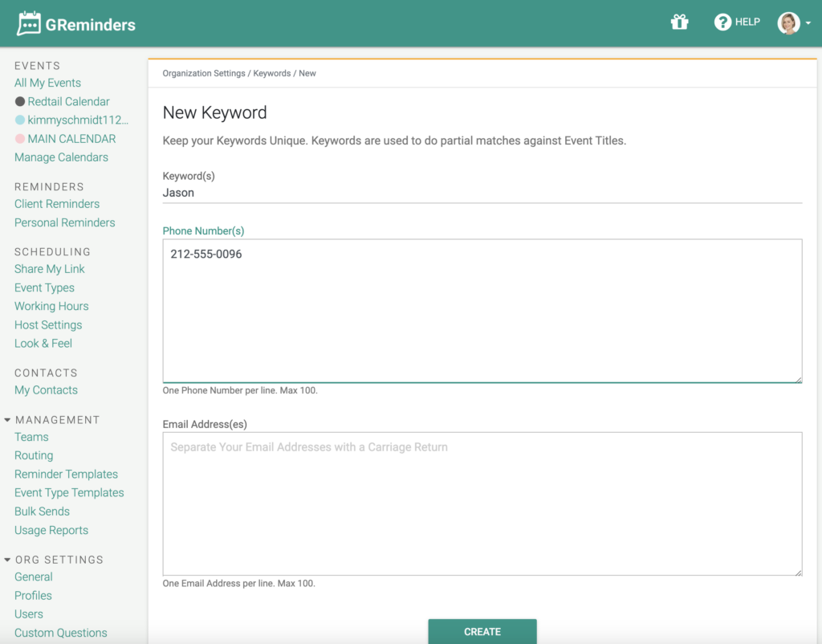This screenshot has height=644, width=822.
Task: Open the kimmyschmidt112 calendar link
Action: coord(78,120)
